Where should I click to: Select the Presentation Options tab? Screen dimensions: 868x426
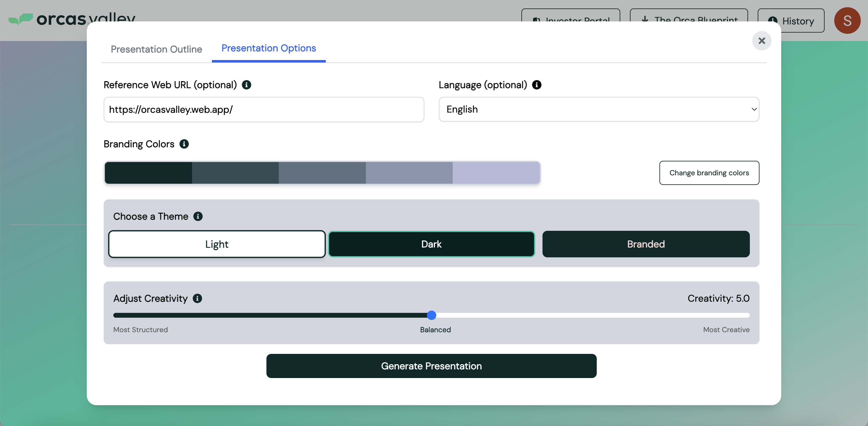click(x=268, y=48)
